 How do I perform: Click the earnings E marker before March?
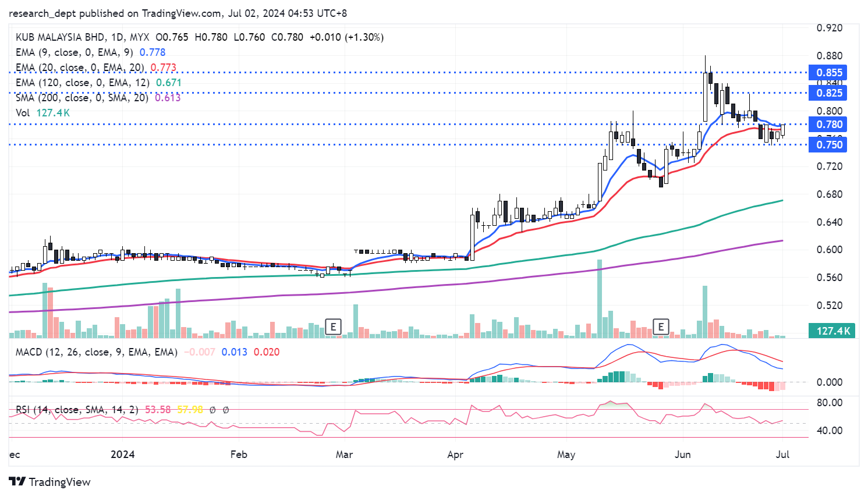pyautogui.click(x=333, y=326)
